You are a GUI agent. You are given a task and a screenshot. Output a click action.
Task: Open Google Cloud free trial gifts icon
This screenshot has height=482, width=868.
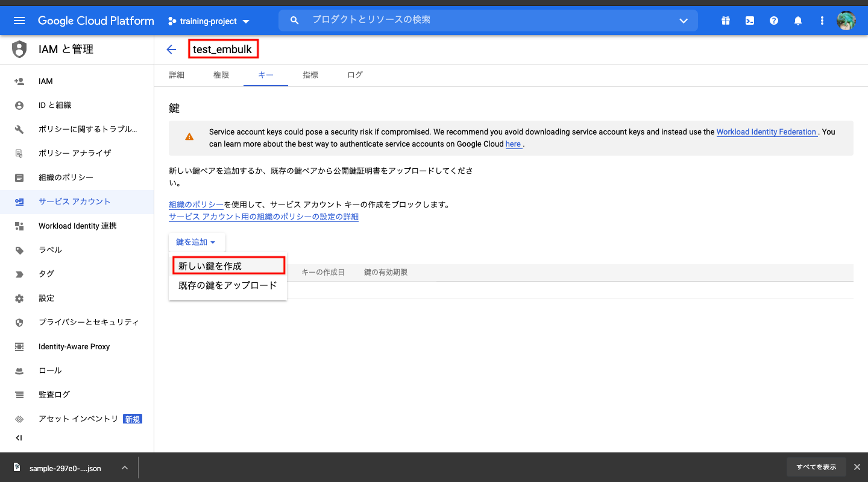click(x=725, y=20)
